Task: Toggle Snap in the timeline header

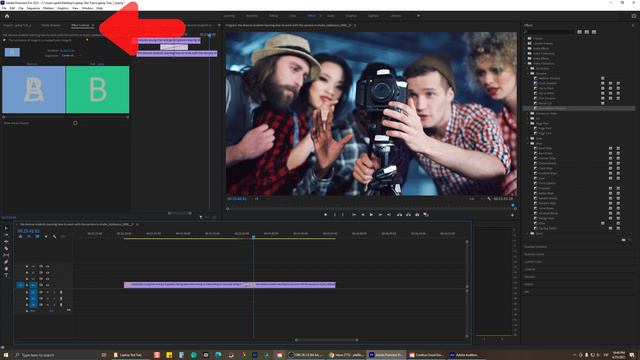Action: pos(29,237)
